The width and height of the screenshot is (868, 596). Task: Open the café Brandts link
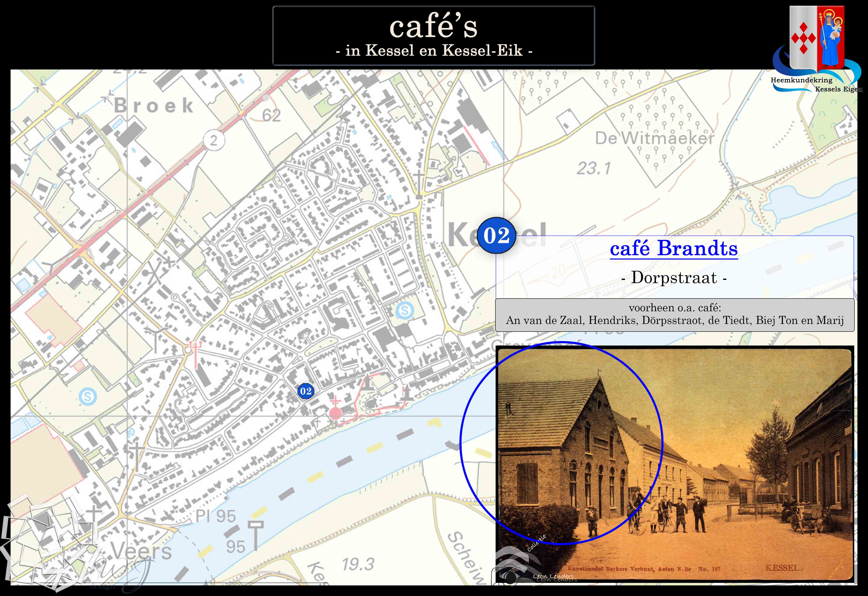click(674, 248)
